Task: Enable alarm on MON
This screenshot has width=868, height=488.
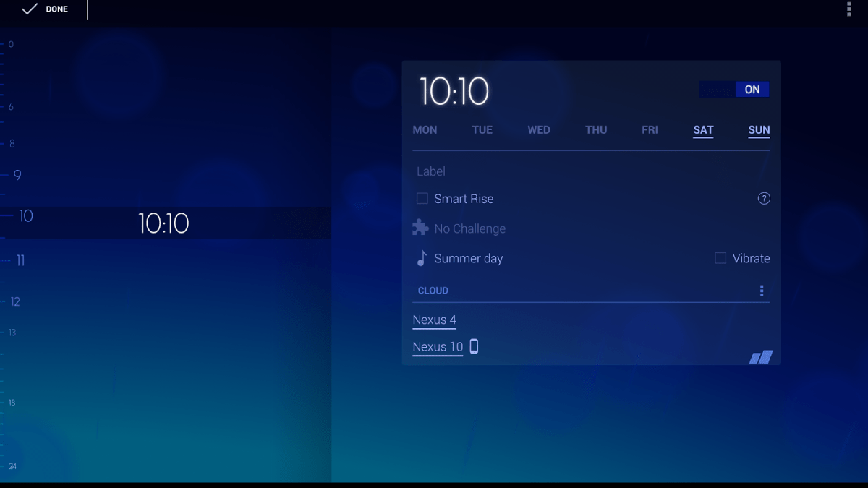Action: pos(425,130)
